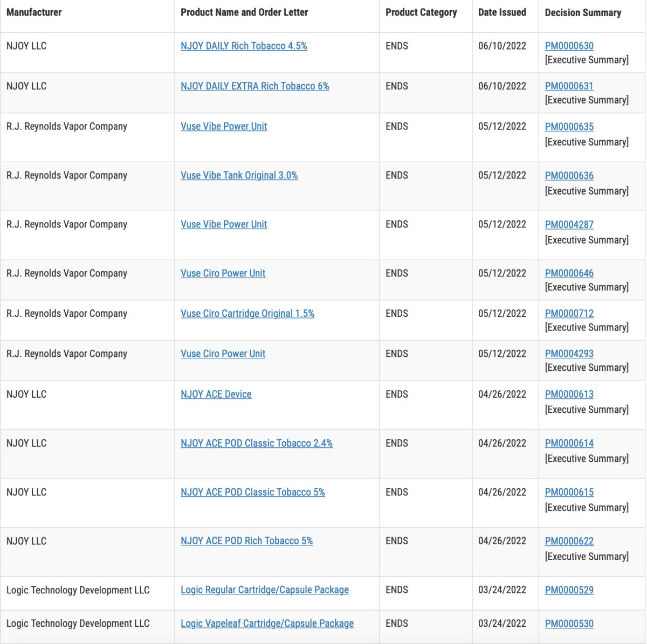Viewport: 647px width, 644px height.
Task: Click date 03/24/2022 in the PM0000529 row
Action: (x=502, y=590)
